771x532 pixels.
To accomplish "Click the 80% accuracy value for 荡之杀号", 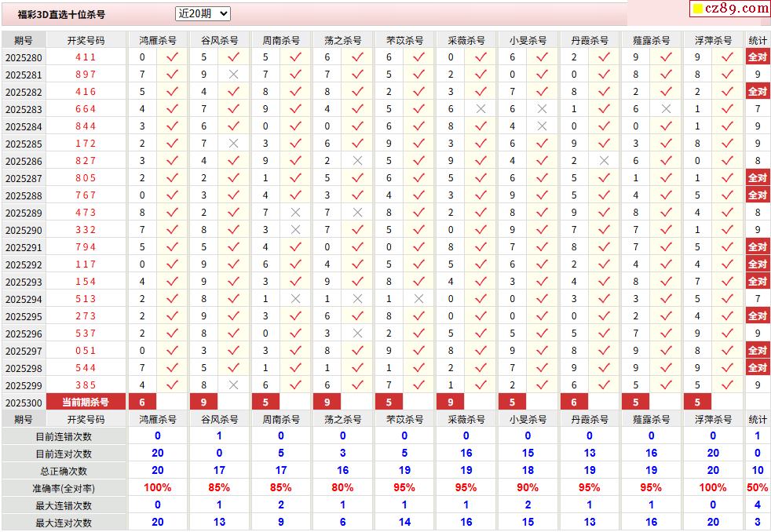I will click(342, 488).
